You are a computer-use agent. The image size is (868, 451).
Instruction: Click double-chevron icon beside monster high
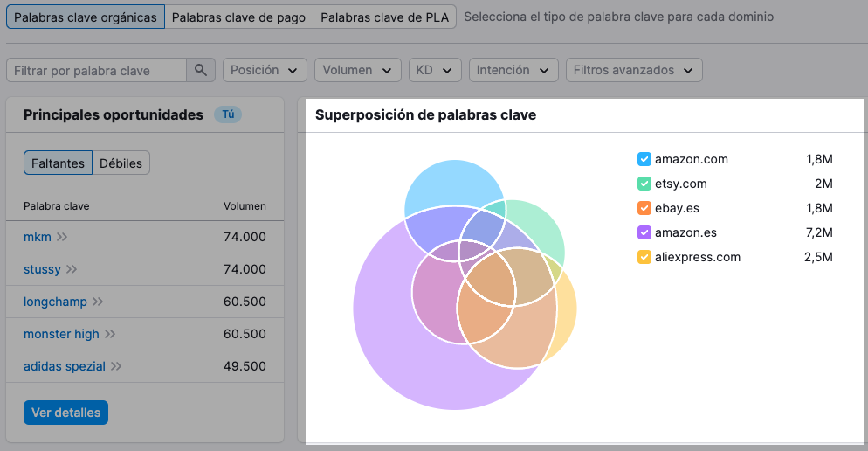click(x=110, y=334)
